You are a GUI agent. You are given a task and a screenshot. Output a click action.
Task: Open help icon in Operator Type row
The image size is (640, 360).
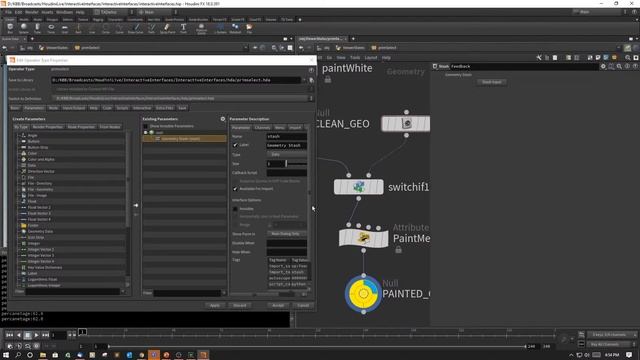(x=311, y=70)
